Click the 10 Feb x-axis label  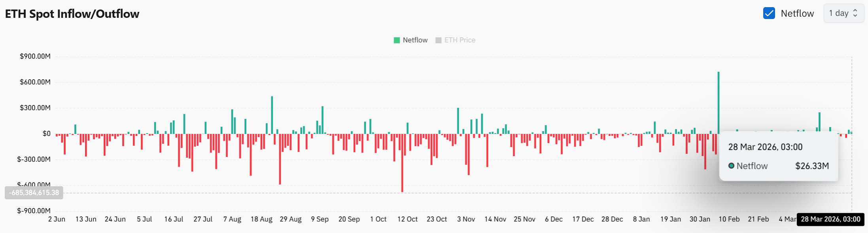pyautogui.click(x=729, y=219)
